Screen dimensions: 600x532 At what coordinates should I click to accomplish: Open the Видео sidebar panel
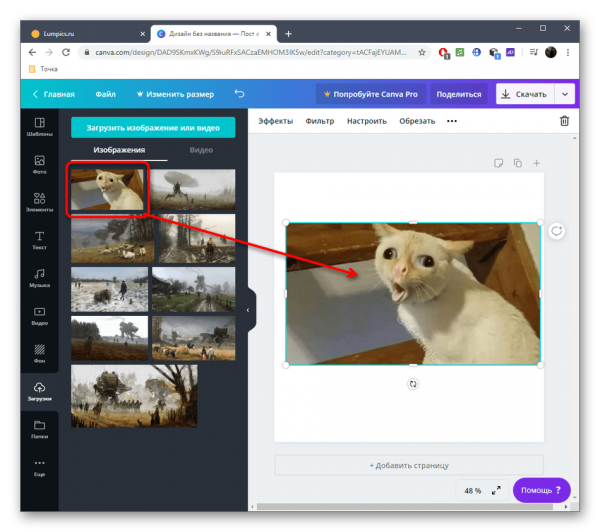click(x=39, y=316)
